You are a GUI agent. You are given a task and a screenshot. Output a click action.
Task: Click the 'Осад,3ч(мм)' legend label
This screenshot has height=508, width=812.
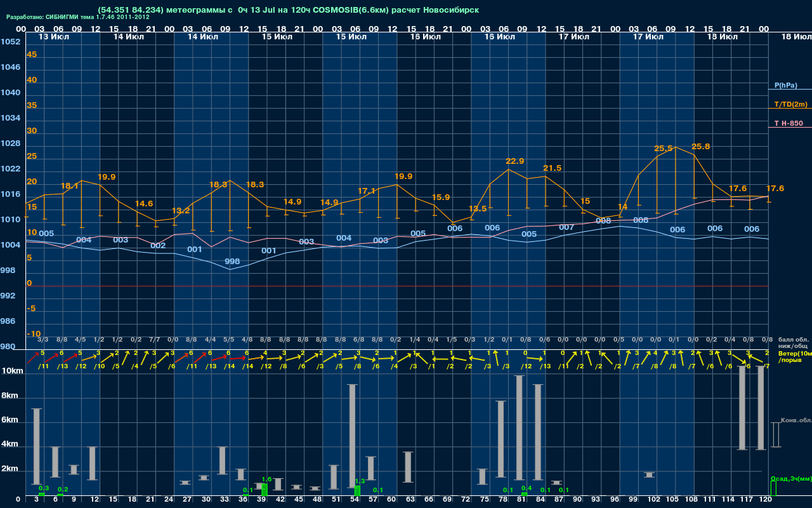pyautogui.click(x=790, y=478)
